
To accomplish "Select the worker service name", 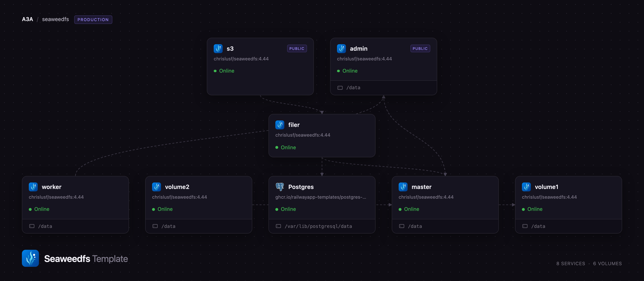I will [x=52, y=187].
